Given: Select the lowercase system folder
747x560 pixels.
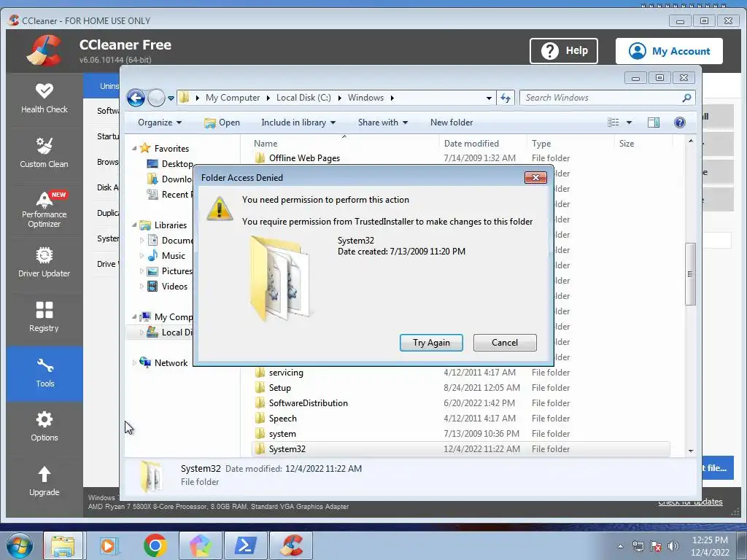Looking at the screenshot, I should 282,434.
